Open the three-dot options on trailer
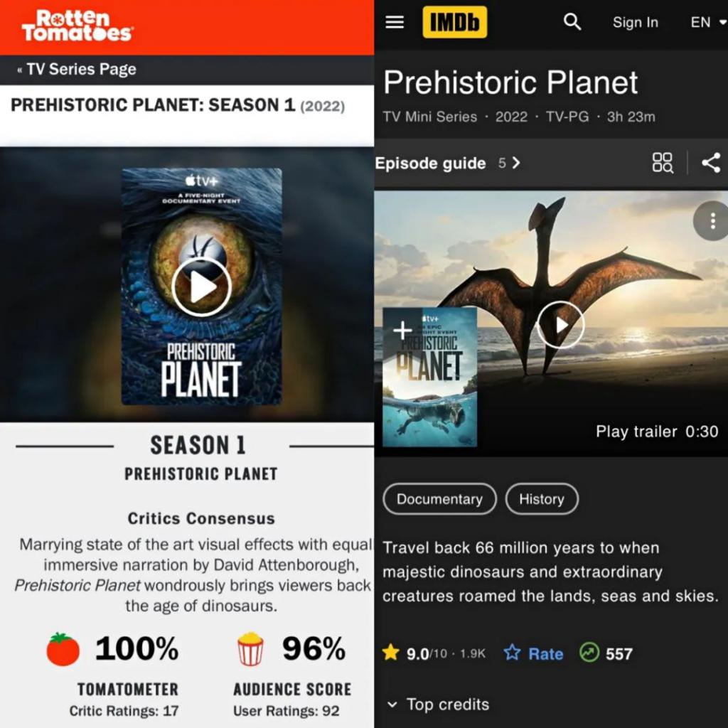728x728 pixels. pyautogui.click(x=712, y=221)
